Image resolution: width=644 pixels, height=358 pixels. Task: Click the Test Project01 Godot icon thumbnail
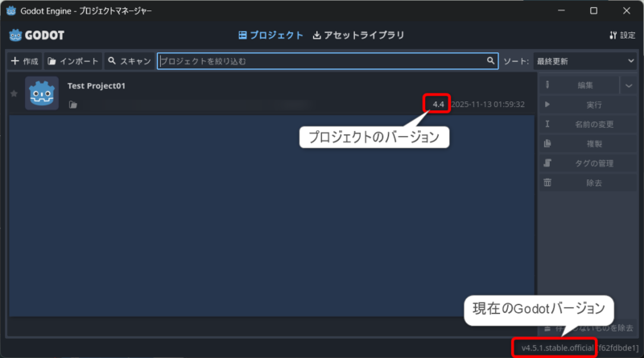(x=42, y=93)
